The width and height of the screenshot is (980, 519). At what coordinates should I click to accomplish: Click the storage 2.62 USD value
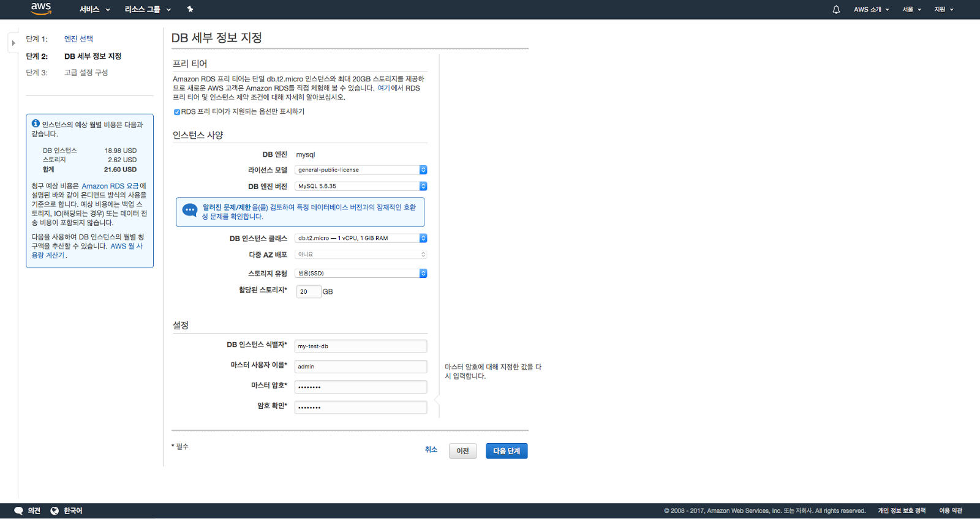[x=122, y=160]
